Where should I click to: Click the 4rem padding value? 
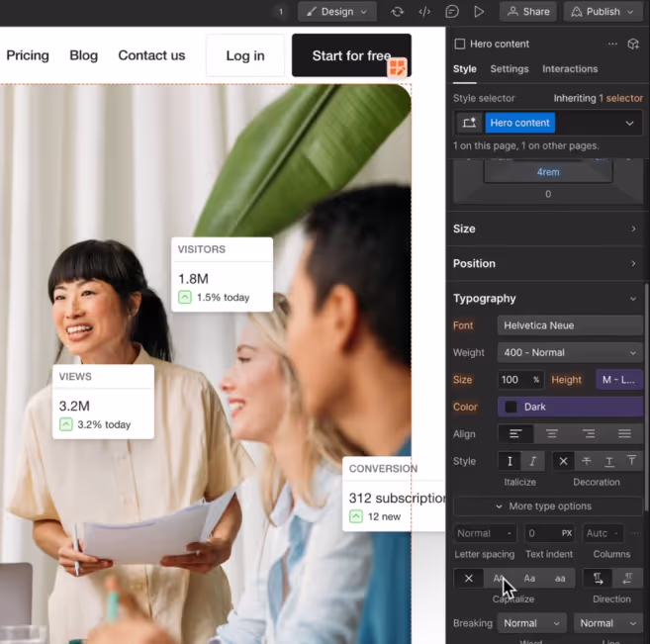point(548,172)
